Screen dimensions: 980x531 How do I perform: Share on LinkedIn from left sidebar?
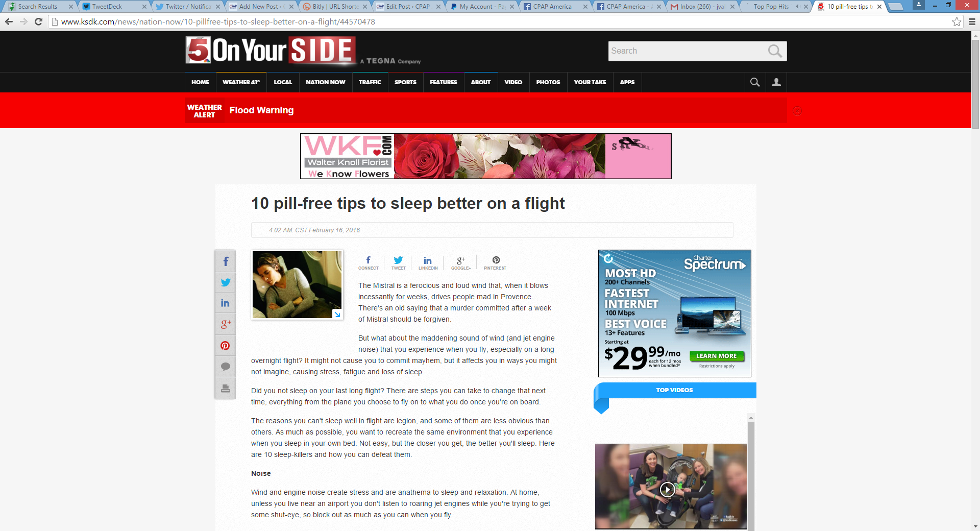coord(225,303)
